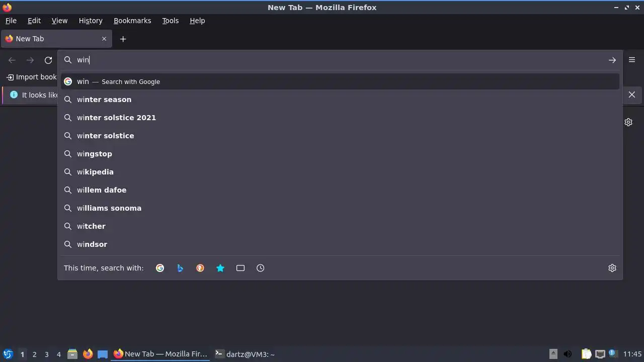This screenshot has width=644, height=362.
Task: Open the volume control in system tray
Action: (568, 354)
